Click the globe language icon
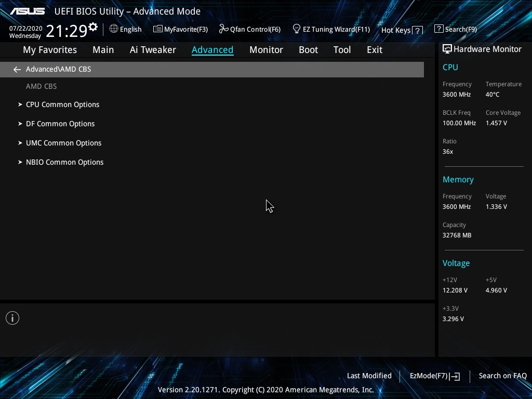Image resolution: width=532 pixels, height=399 pixels. point(114,29)
